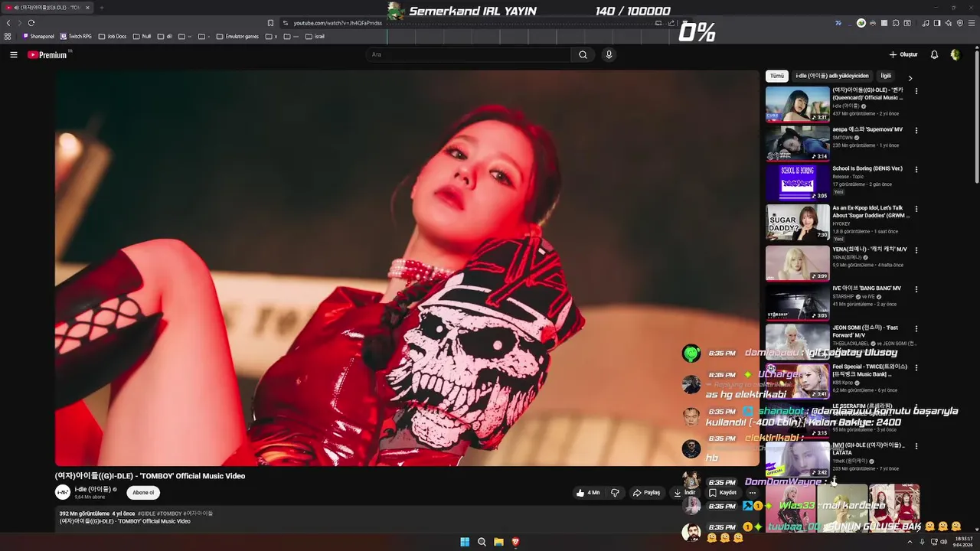Screen dimensions: 980x551
Task: Open Brave browser from taskbar
Action: pos(515,542)
